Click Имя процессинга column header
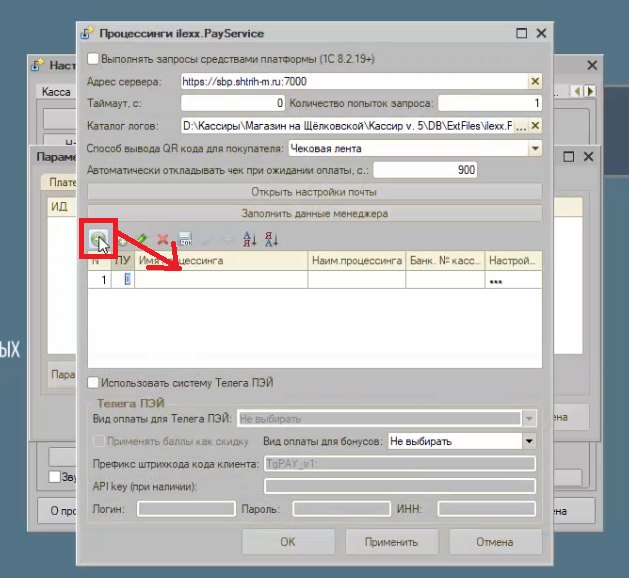 (221, 261)
